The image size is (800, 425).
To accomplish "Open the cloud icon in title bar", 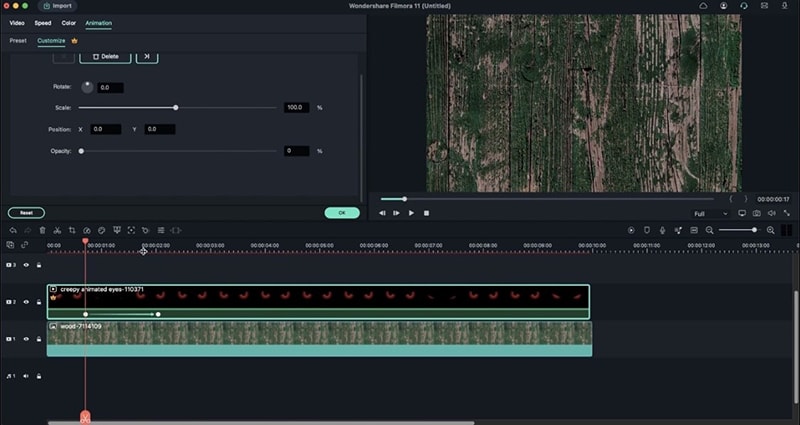I will tap(703, 6).
